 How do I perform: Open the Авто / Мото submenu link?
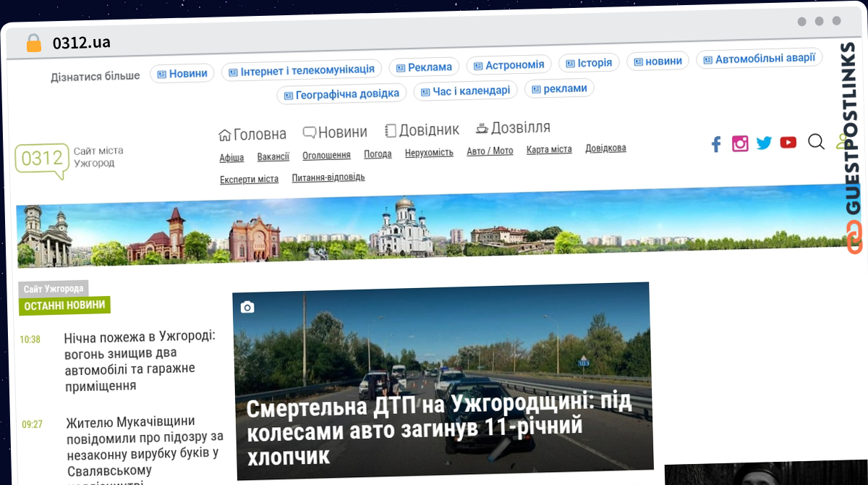tap(490, 151)
